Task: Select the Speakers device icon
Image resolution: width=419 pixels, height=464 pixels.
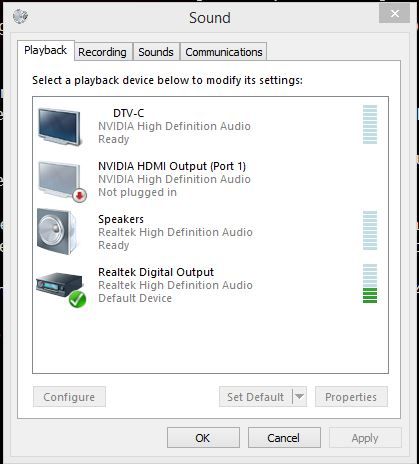Action: [57, 232]
